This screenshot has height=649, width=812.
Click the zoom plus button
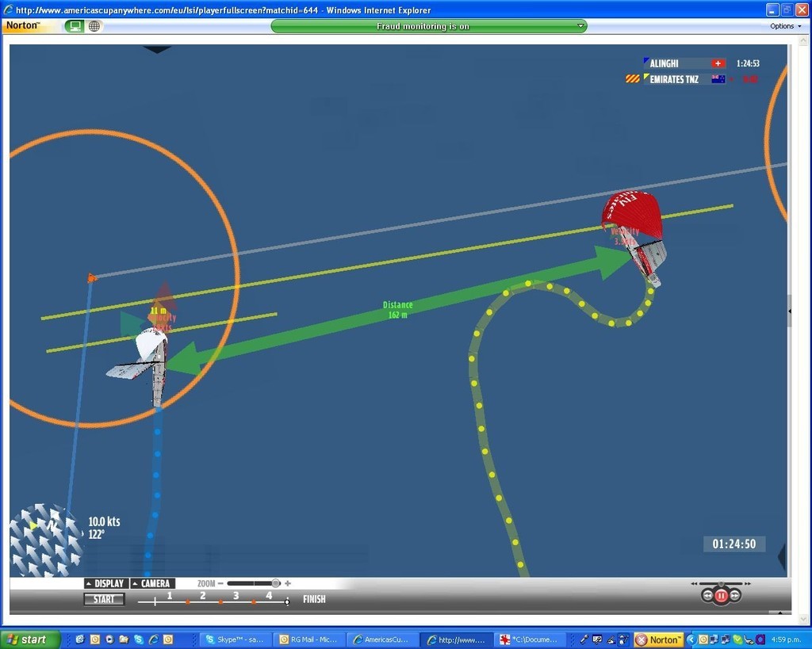288,583
